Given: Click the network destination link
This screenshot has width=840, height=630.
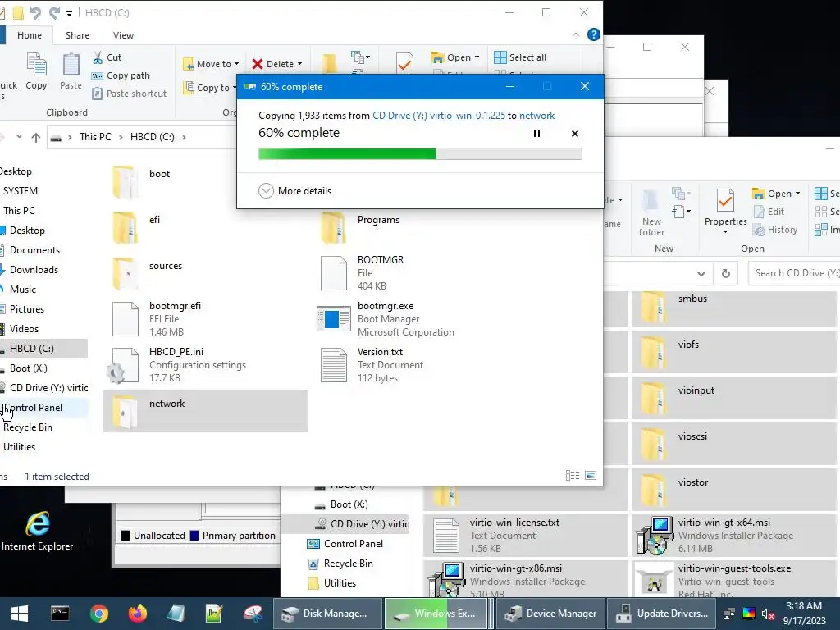Looking at the screenshot, I should coord(536,116).
